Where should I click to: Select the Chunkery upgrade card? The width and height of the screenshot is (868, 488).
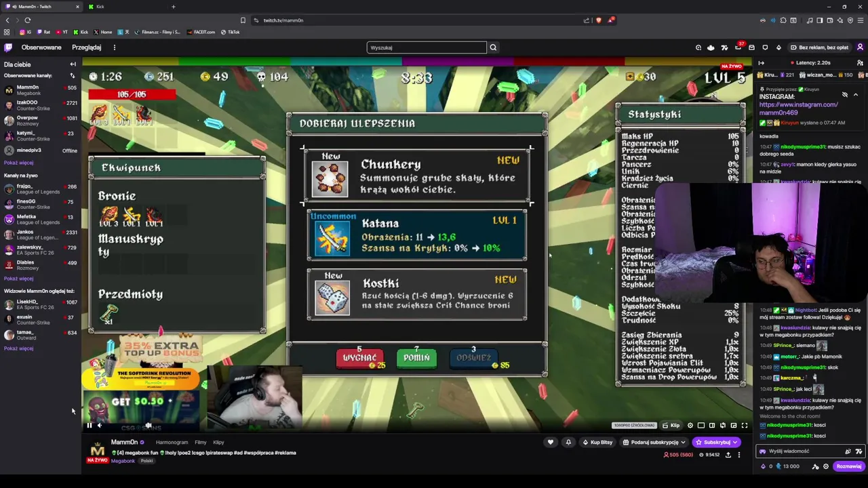pos(417,176)
